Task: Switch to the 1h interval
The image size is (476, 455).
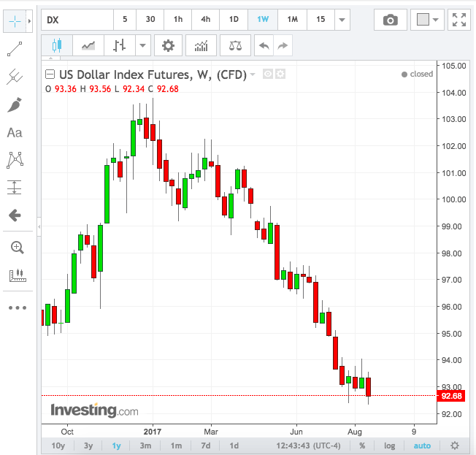Action: tap(178, 20)
